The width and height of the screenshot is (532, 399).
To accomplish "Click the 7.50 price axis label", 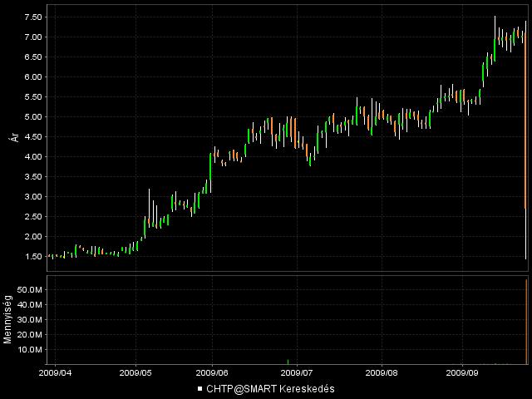I will (33, 17).
